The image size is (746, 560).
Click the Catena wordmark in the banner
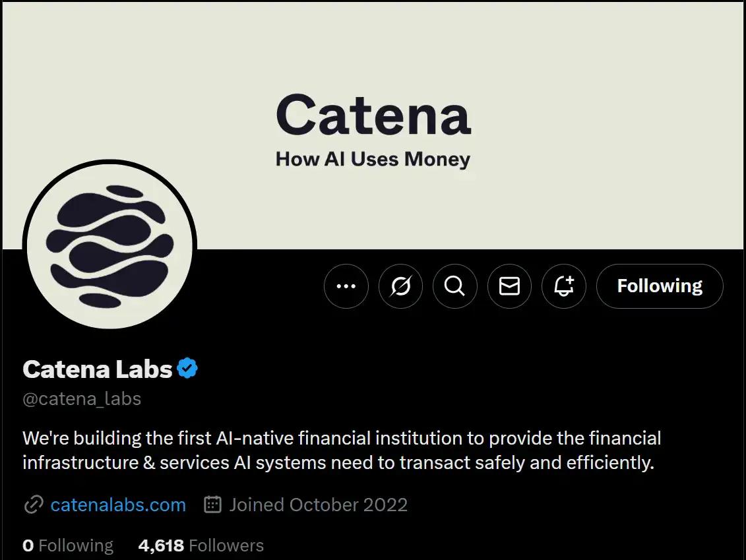pyautogui.click(x=373, y=114)
